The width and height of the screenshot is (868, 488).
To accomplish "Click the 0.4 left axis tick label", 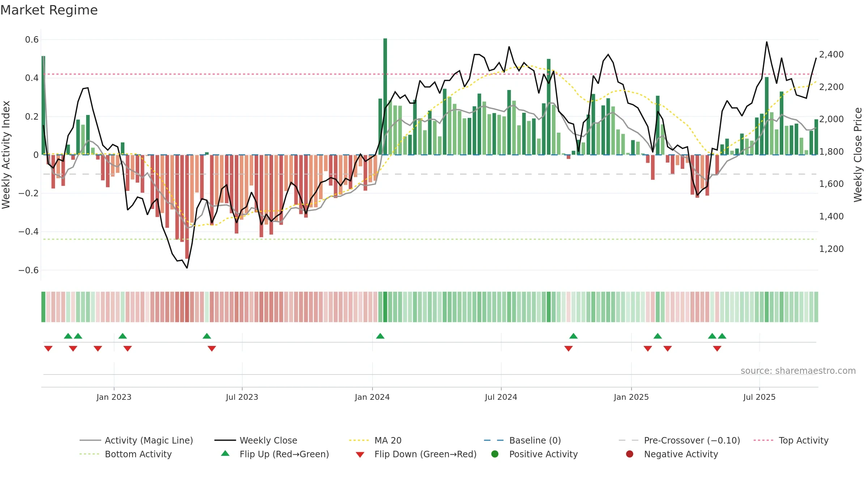I will pos(32,78).
